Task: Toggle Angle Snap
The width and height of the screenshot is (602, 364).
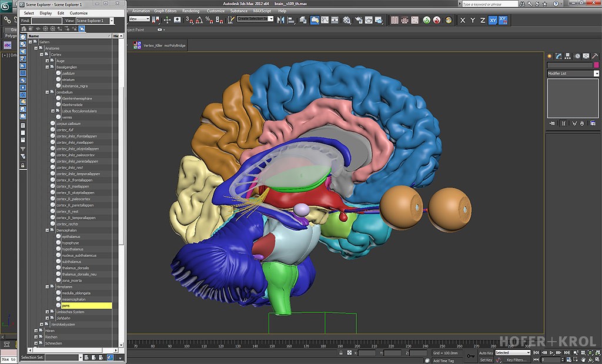Action: coord(199,19)
